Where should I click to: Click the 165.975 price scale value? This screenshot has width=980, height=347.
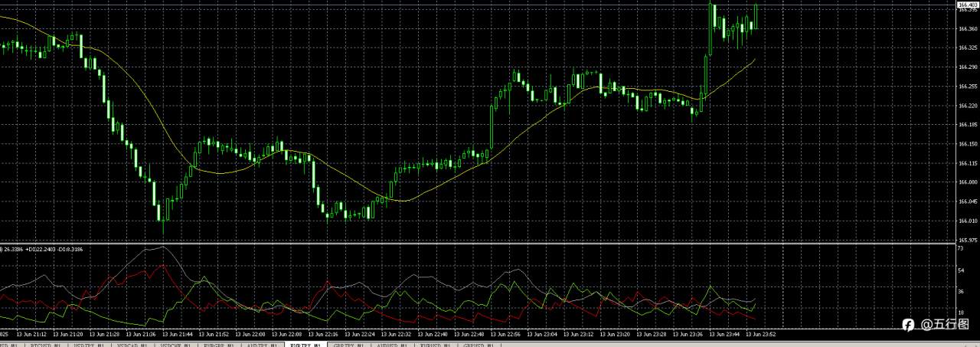coord(967,241)
